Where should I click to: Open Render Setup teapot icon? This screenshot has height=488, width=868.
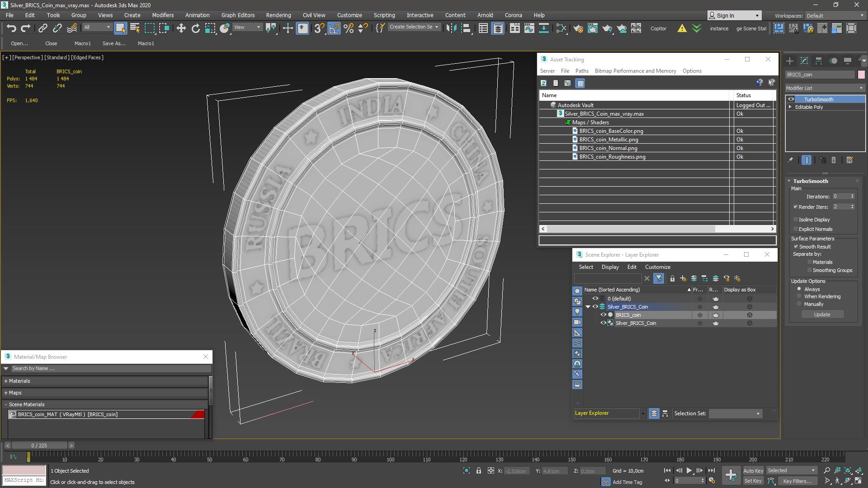[x=578, y=28]
